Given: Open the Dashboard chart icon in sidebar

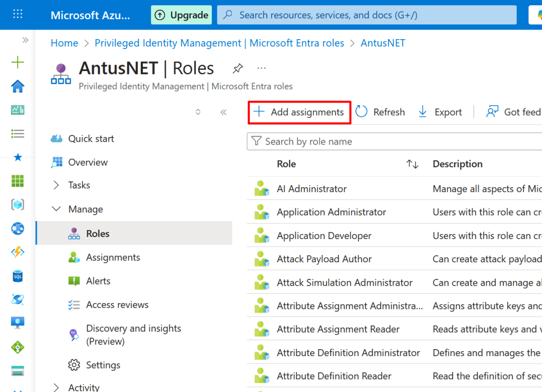Looking at the screenshot, I should 17,110.
